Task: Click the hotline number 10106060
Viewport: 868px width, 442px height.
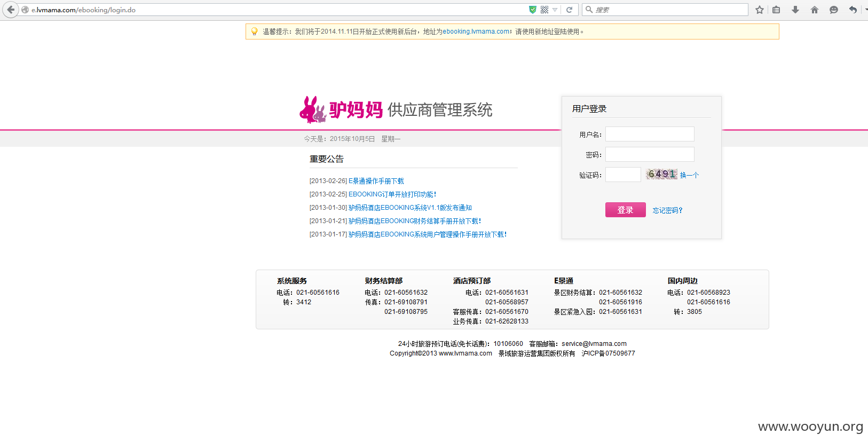Action: 508,344
